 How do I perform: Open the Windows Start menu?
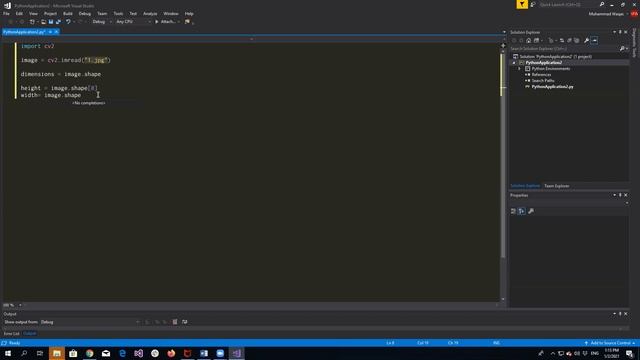pos(8,353)
